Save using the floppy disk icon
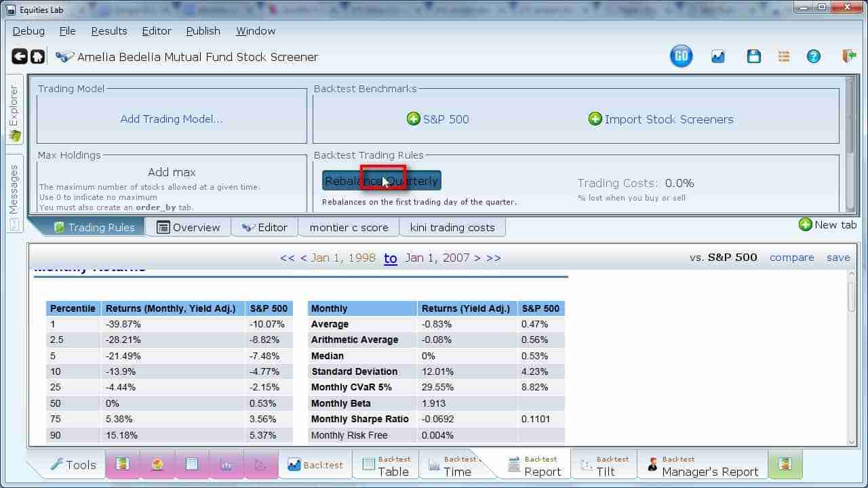This screenshot has height=488, width=868. tap(753, 57)
